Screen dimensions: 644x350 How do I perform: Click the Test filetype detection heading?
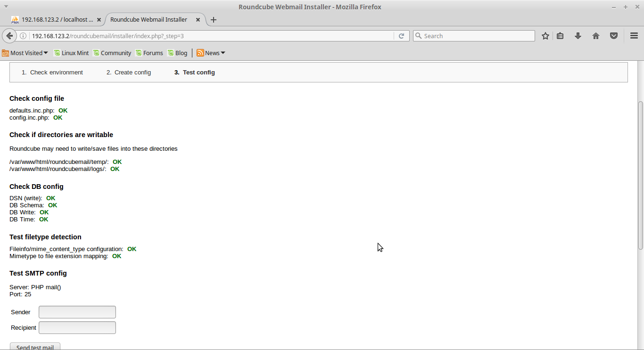(x=45, y=237)
